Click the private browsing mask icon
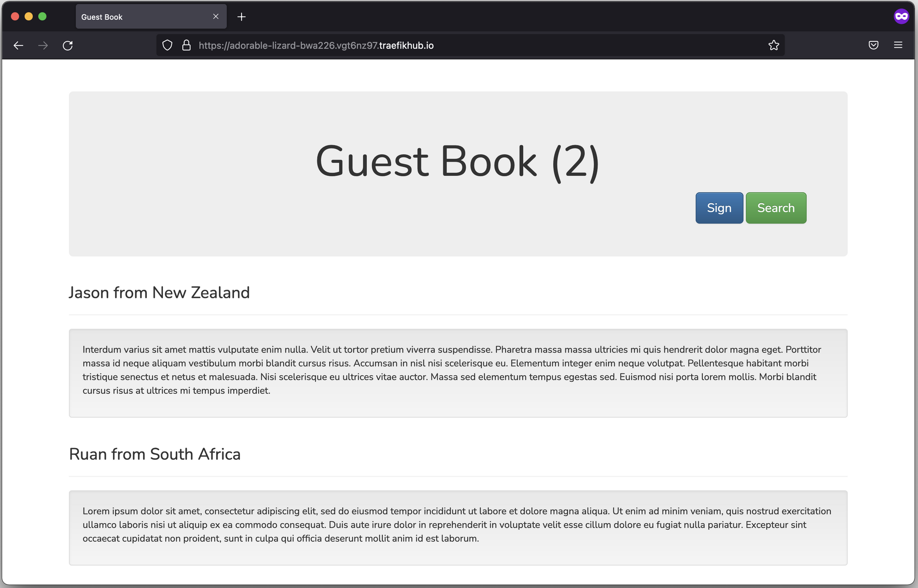 (x=901, y=17)
